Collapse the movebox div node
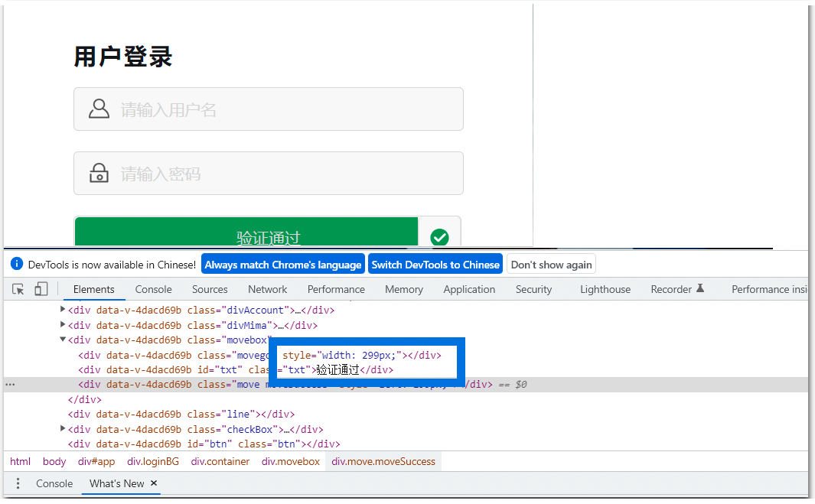Image resolution: width=815 pixels, height=504 pixels. (x=63, y=340)
